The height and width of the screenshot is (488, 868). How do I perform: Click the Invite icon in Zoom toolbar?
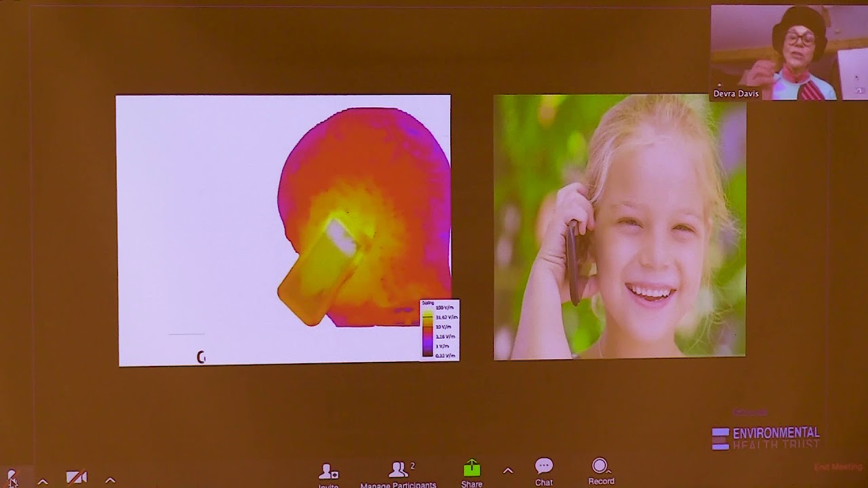pos(328,472)
